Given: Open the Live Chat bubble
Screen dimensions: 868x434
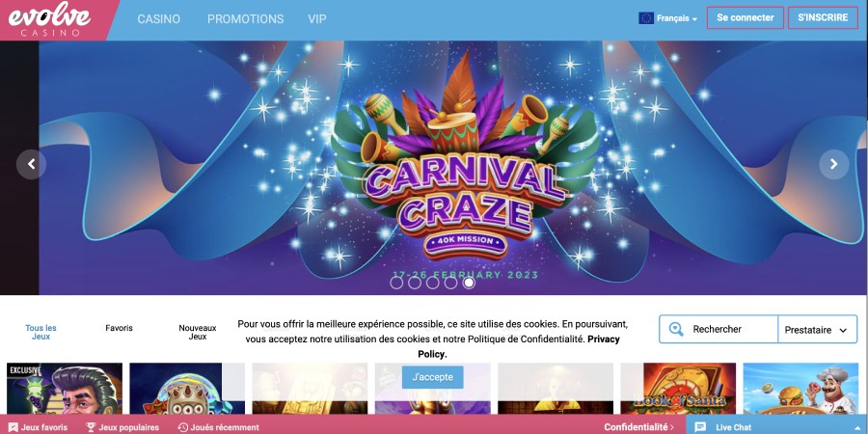Looking at the screenshot, I should 723,427.
